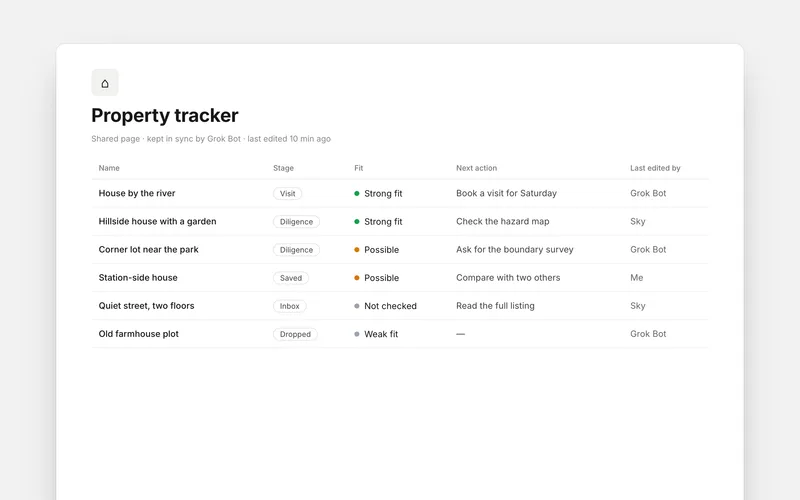Viewport: 800px width, 500px height.
Task: Click Sky editor in Quiet street row
Action: coord(638,306)
